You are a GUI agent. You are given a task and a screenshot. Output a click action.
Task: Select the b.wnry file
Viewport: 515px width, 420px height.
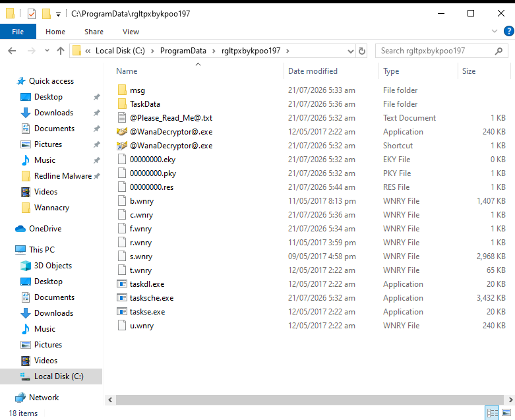142,201
